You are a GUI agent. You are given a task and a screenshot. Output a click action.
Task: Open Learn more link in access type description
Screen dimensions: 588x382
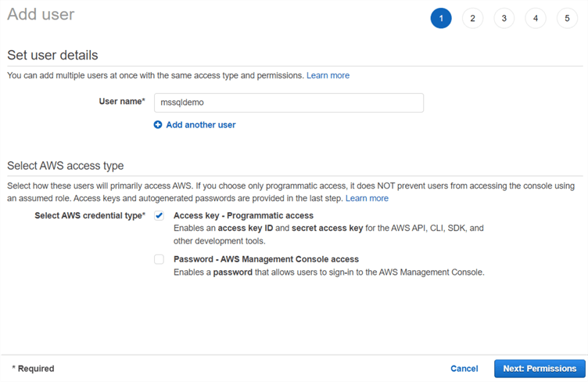click(x=367, y=198)
